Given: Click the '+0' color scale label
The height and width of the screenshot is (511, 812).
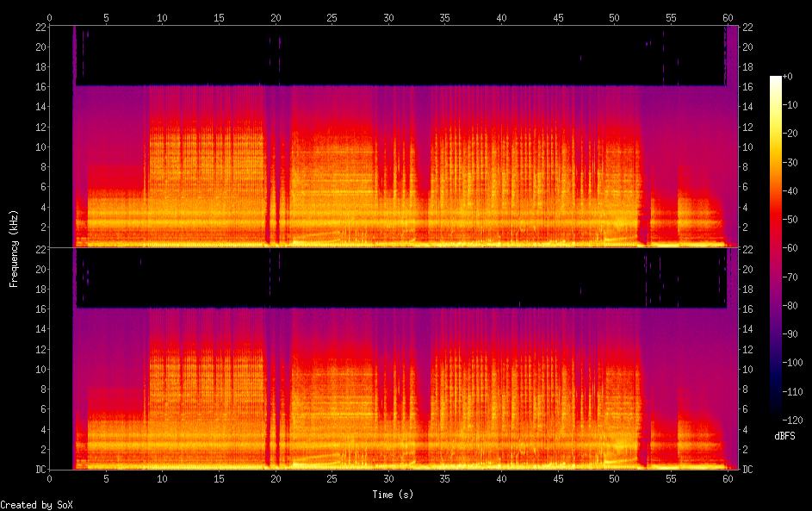Looking at the screenshot, I should pos(787,77).
